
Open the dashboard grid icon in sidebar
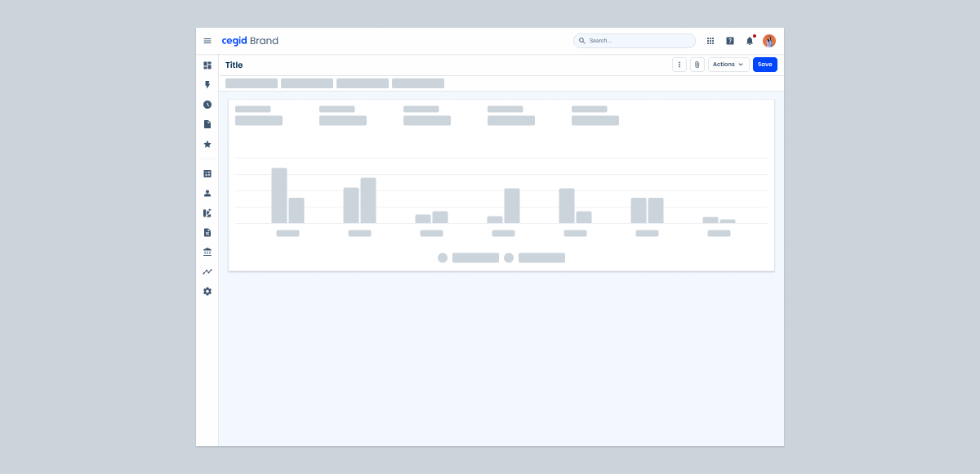point(207,65)
